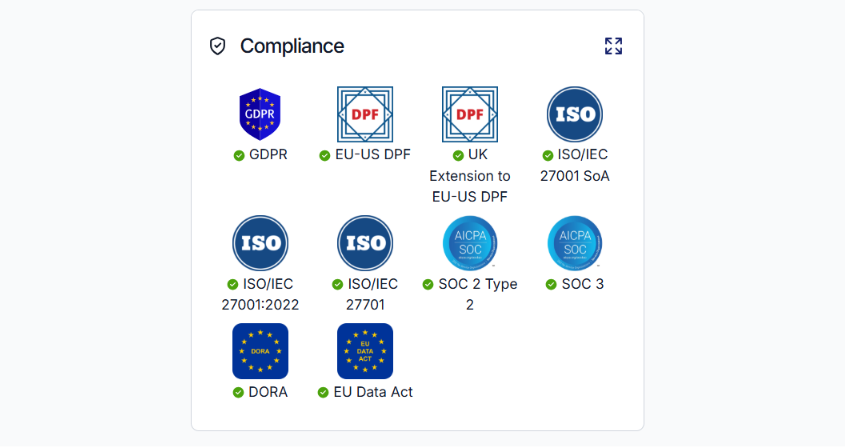Open the GDPR text label

268,155
